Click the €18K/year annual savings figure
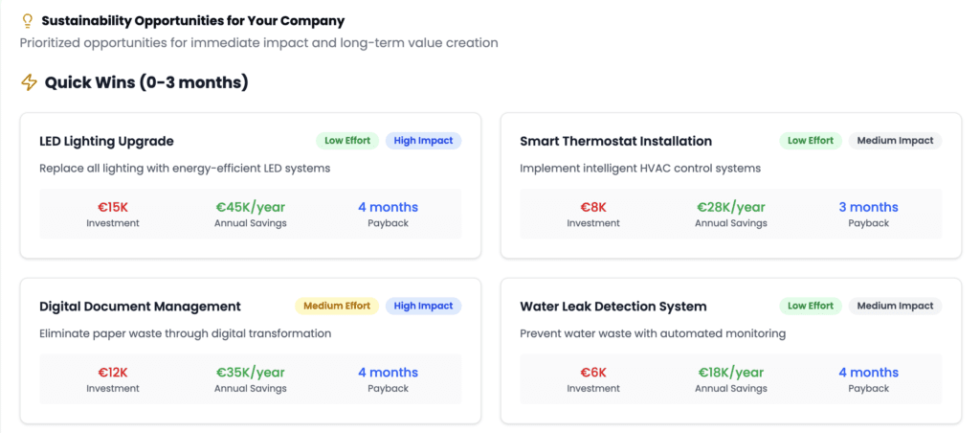Image resolution: width=980 pixels, height=433 pixels. pyautogui.click(x=730, y=373)
